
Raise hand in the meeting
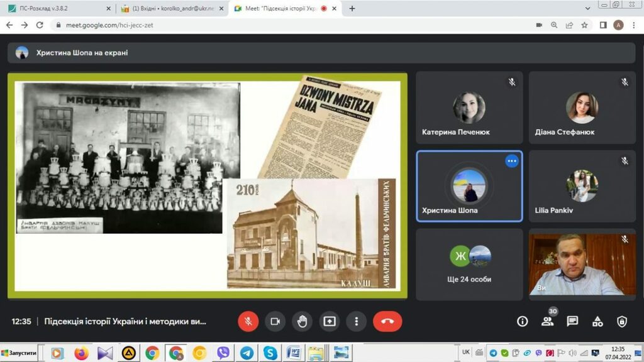point(302,321)
